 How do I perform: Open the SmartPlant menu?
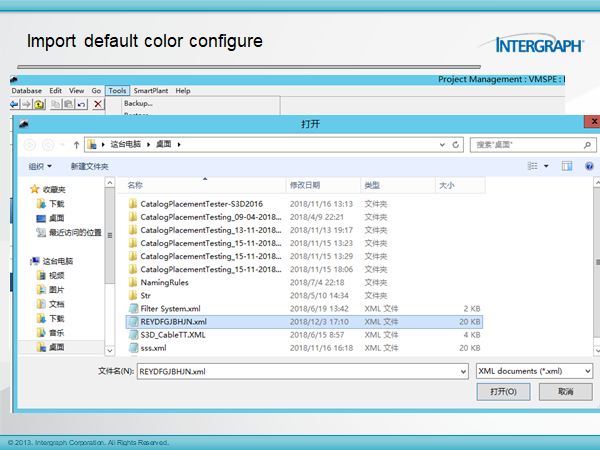(151, 91)
